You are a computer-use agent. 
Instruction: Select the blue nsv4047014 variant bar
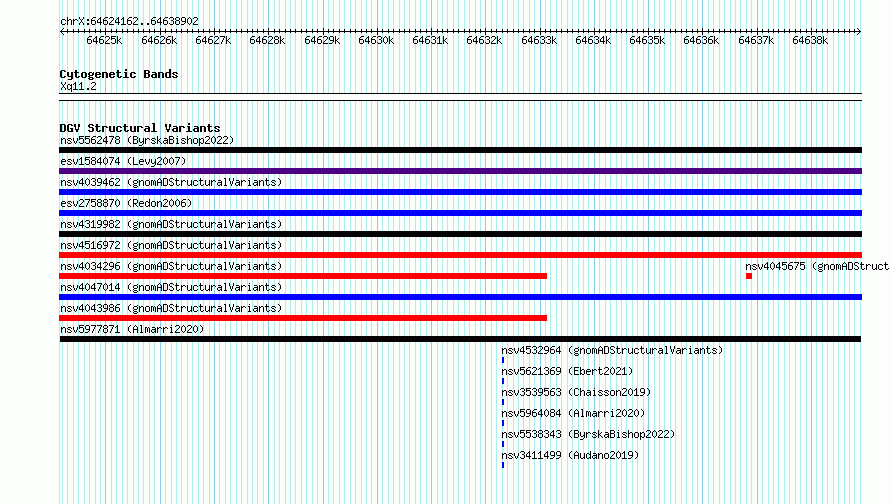tap(460, 297)
